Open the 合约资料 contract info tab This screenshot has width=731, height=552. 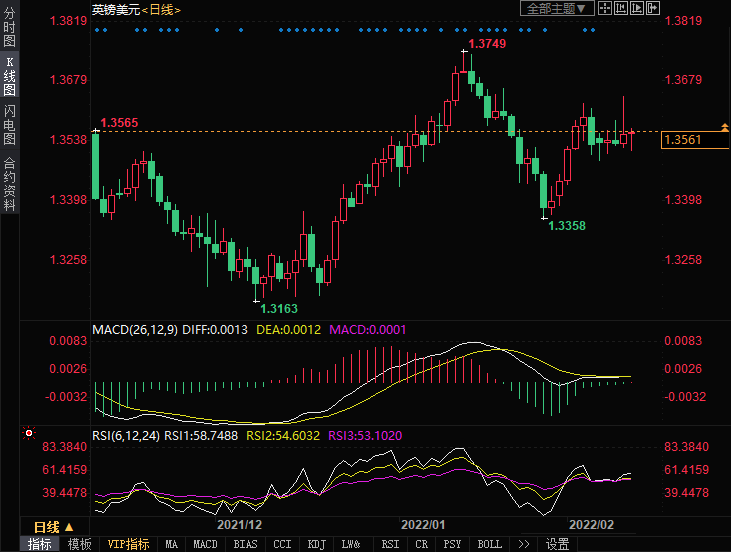(9, 183)
